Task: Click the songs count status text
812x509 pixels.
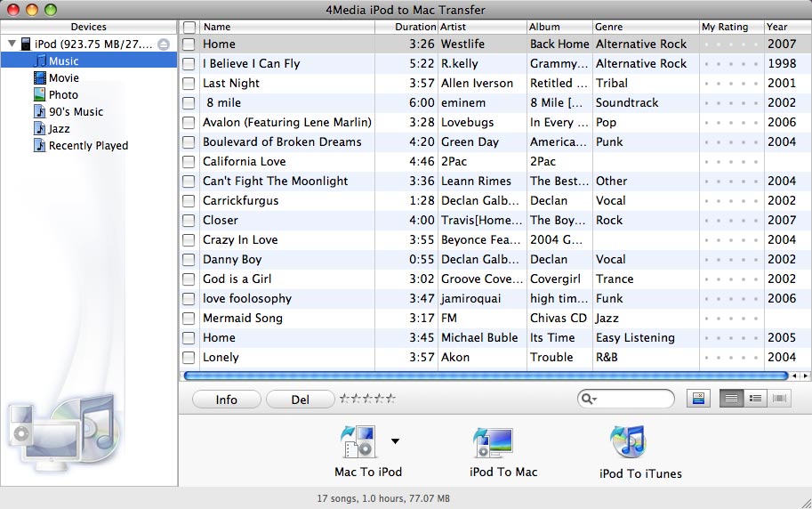Action: [x=383, y=498]
